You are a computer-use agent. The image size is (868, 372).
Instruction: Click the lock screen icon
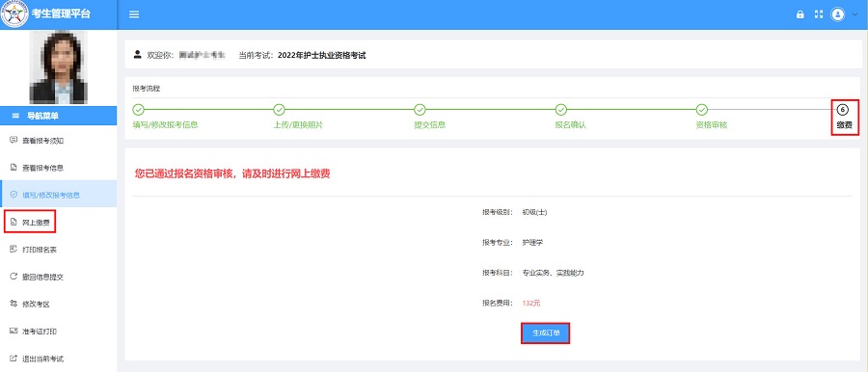800,15
